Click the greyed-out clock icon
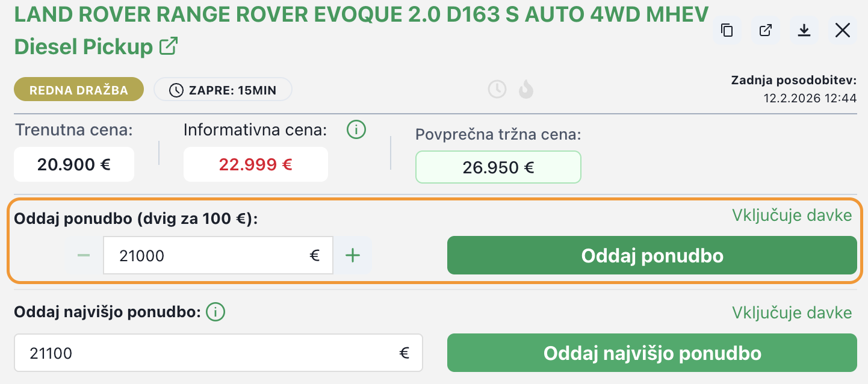This screenshot has height=384, width=868. coord(497,90)
